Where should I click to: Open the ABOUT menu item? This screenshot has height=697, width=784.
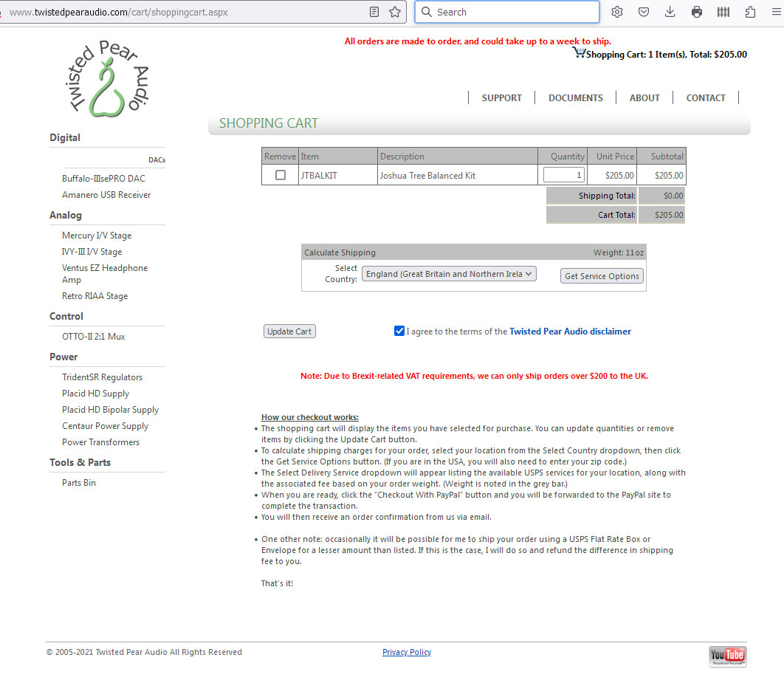(x=644, y=98)
